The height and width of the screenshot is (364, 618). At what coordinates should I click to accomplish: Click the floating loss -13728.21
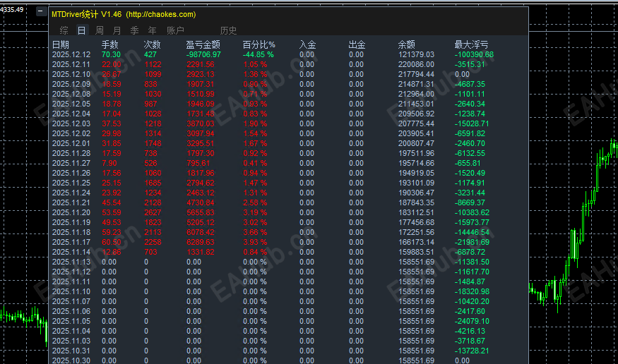[472, 351]
